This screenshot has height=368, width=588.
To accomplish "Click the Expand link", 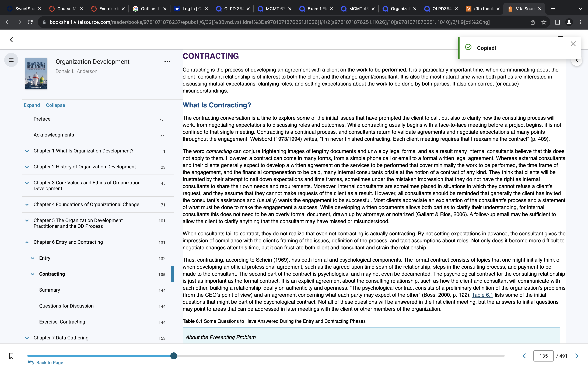I will pos(32,105).
